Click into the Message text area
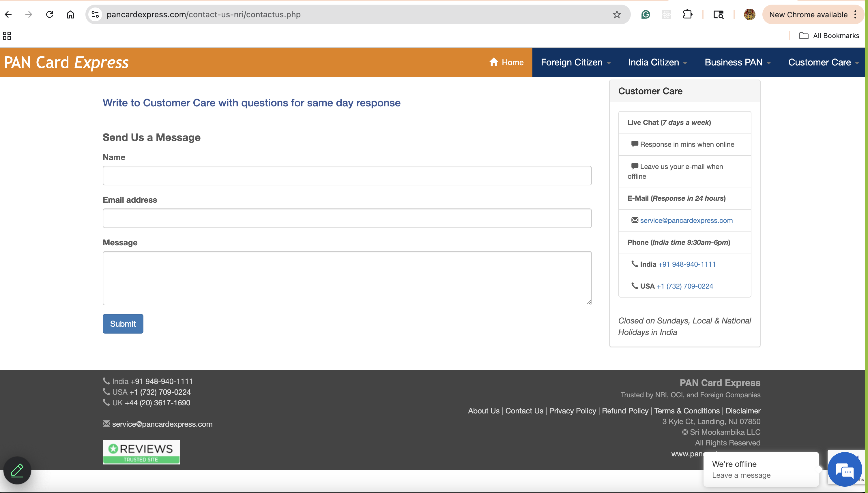This screenshot has height=493, width=868. (347, 278)
